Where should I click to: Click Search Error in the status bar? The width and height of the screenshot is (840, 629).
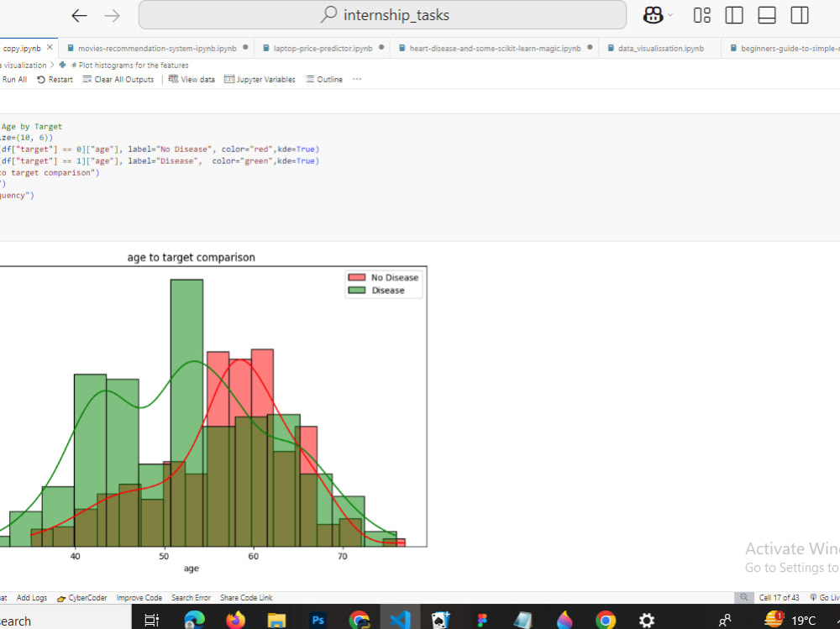click(191, 597)
